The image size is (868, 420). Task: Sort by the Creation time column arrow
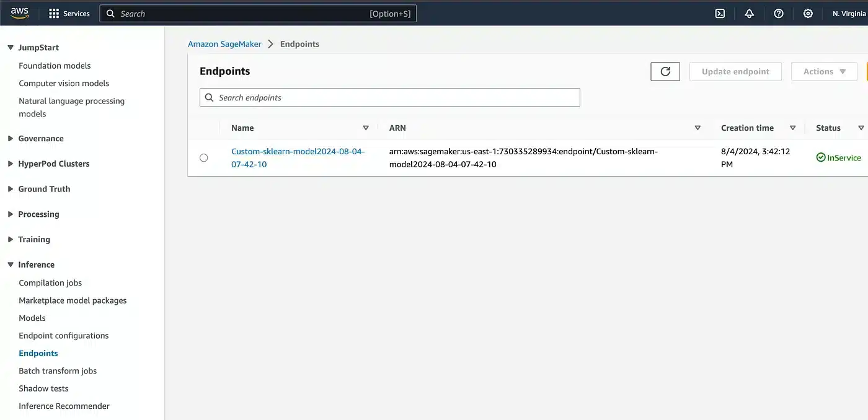[x=792, y=128]
